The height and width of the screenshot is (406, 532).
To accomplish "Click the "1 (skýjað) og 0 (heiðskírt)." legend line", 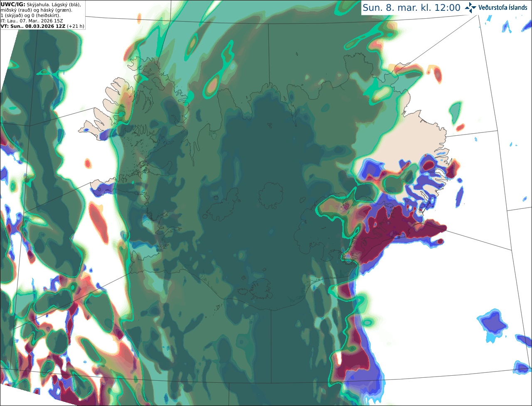I will 30,15.
